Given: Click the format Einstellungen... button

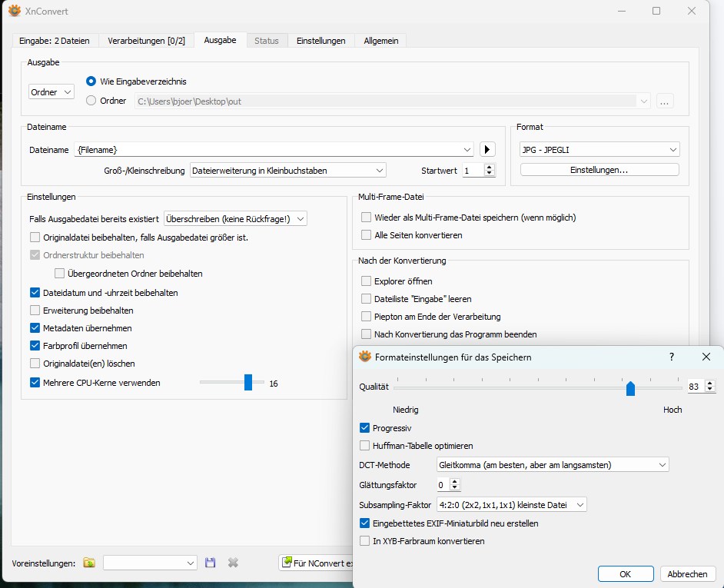Looking at the screenshot, I should [x=599, y=170].
